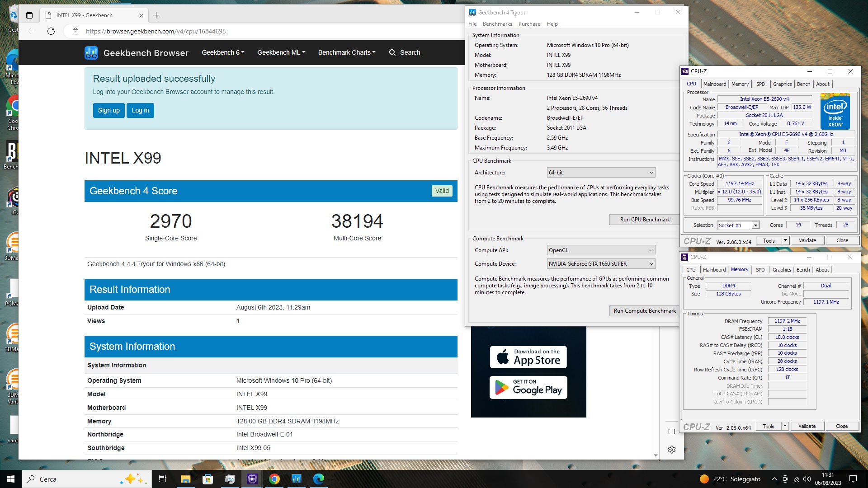Open the Windows Start menu
The height and width of the screenshot is (488, 868).
tap(11, 479)
